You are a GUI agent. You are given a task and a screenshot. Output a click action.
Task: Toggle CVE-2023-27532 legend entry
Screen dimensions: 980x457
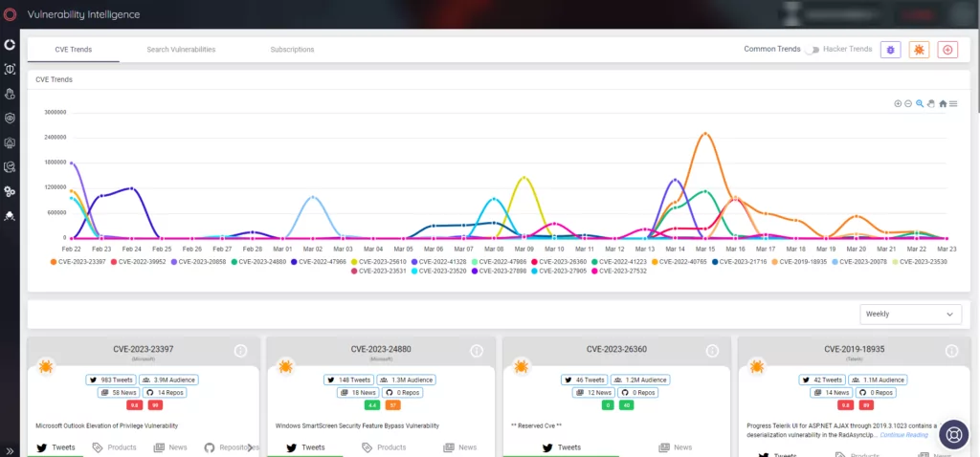(620, 271)
